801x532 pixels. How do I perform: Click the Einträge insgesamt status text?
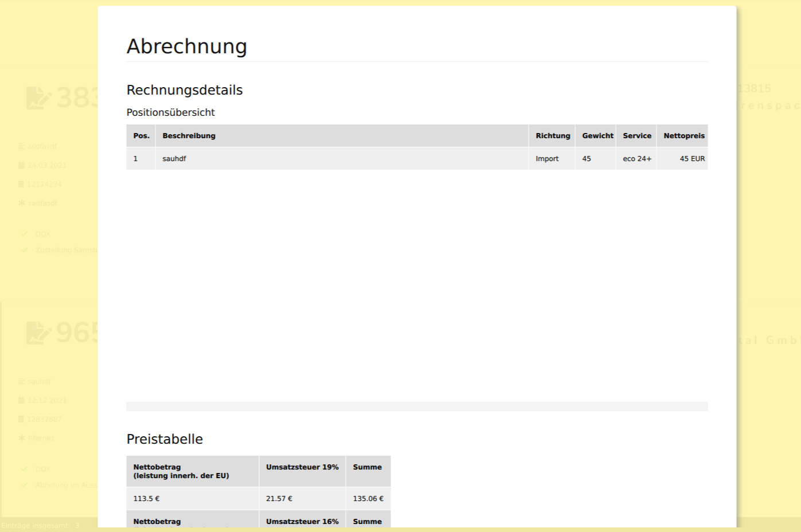pyautogui.click(x=40, y=526)
